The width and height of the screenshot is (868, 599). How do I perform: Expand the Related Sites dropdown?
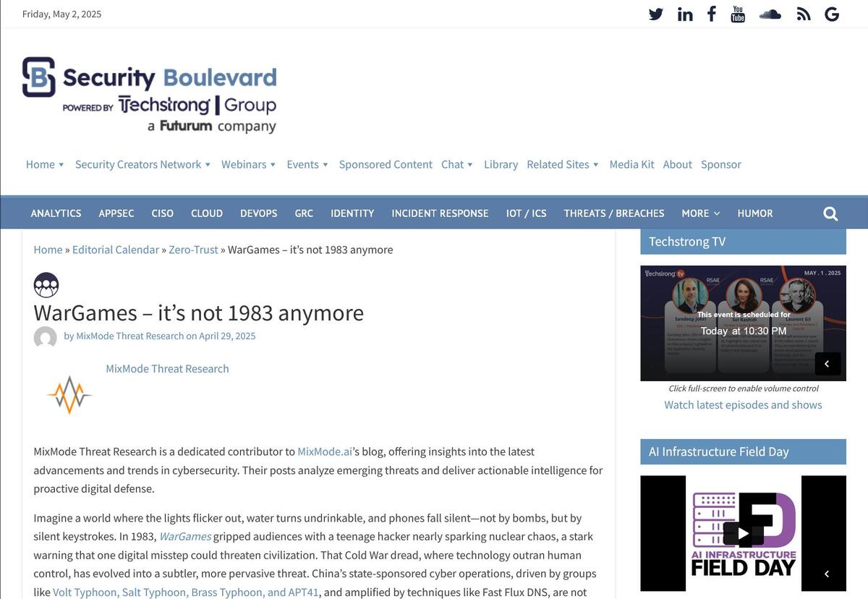[x=562, y=164]
